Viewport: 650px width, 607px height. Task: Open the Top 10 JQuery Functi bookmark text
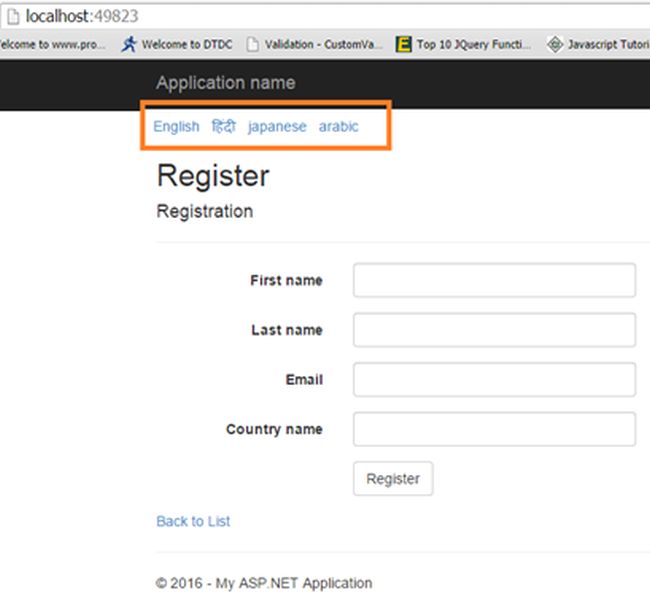click(x=474, y=44)
